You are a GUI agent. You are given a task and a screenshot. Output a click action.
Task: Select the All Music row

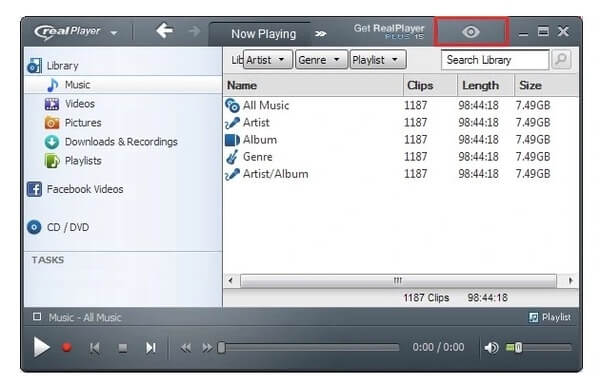401,105
